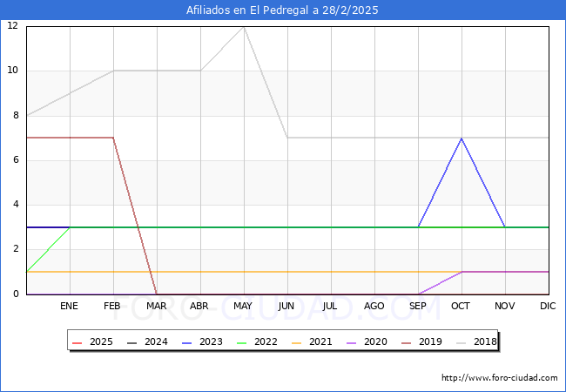Click the chart title 'Afiliados en El Pedregal a 28/2/2025'
This screenshot has height=392, width=566.
tap(282, 10)
